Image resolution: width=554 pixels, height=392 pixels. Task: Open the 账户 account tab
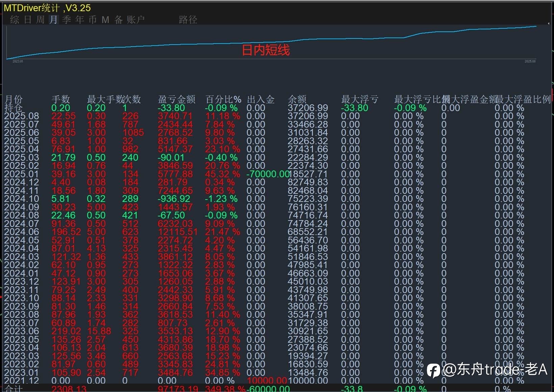136,20
